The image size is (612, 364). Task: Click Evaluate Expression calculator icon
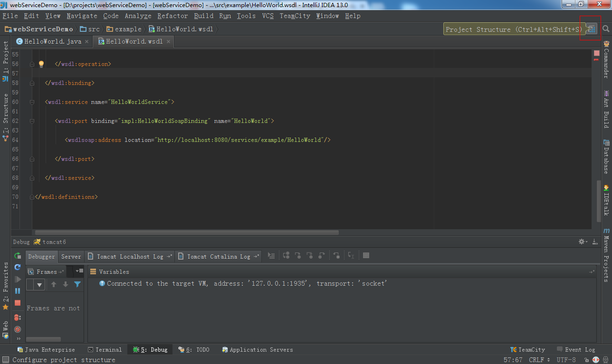click(366, 256)
